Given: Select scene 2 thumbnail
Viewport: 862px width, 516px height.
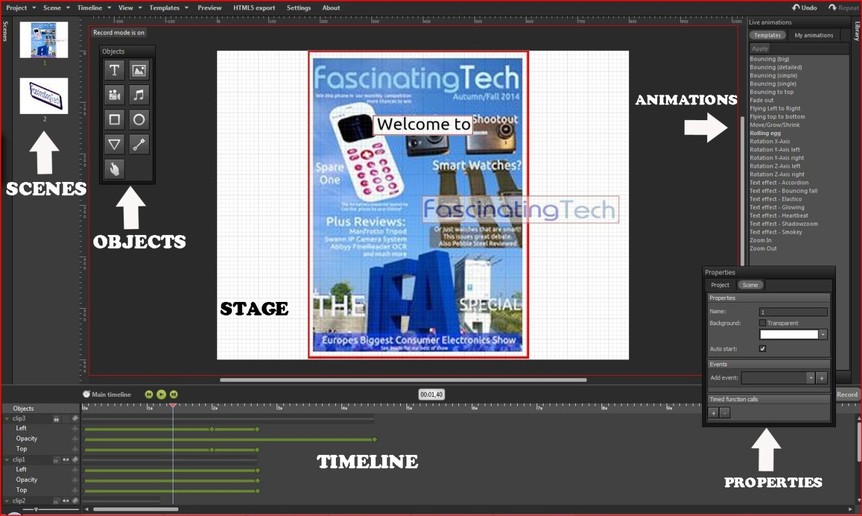Looking at the screenshot, I should tap(44, 96).
